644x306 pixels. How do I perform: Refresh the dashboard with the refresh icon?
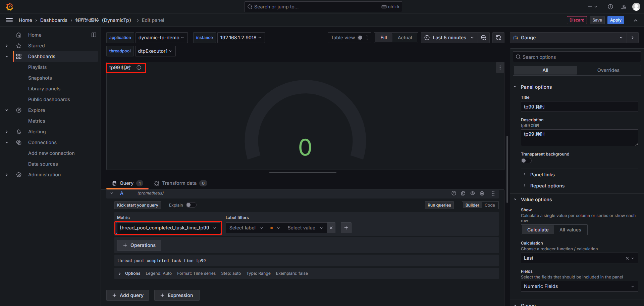coord(498,38)
